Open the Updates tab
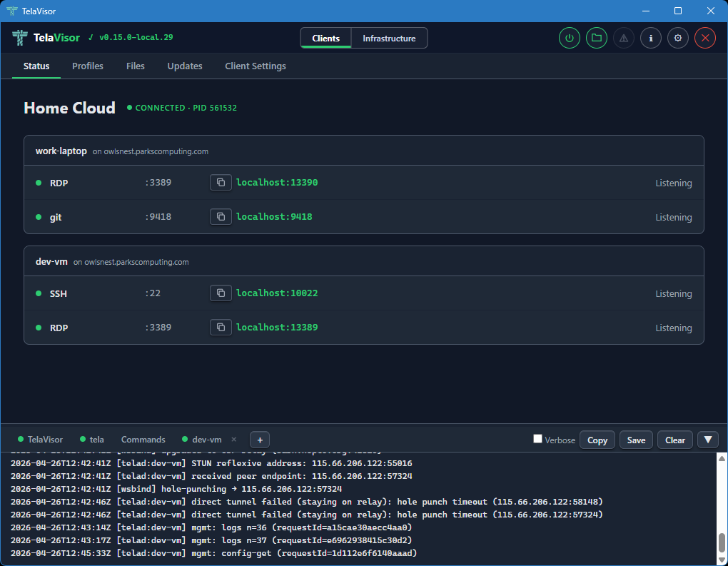The image size is (728, 566). pyautogui.click(x=185, y=66)
